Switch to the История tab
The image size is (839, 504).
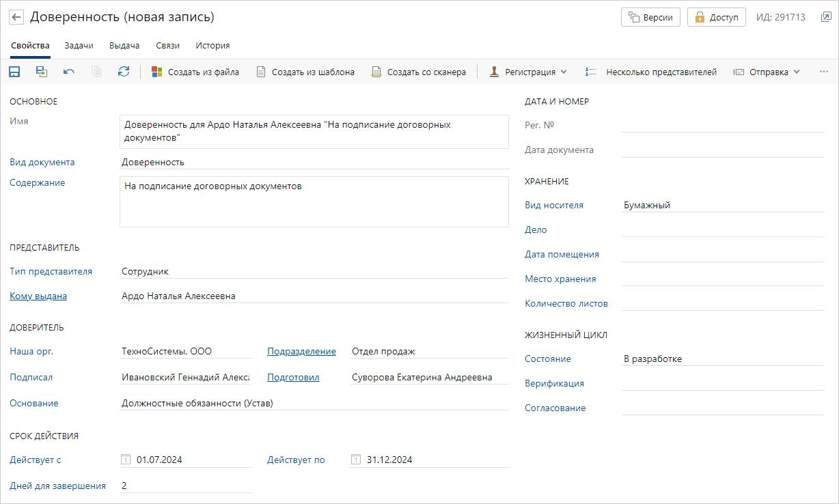tap(212, 46)
